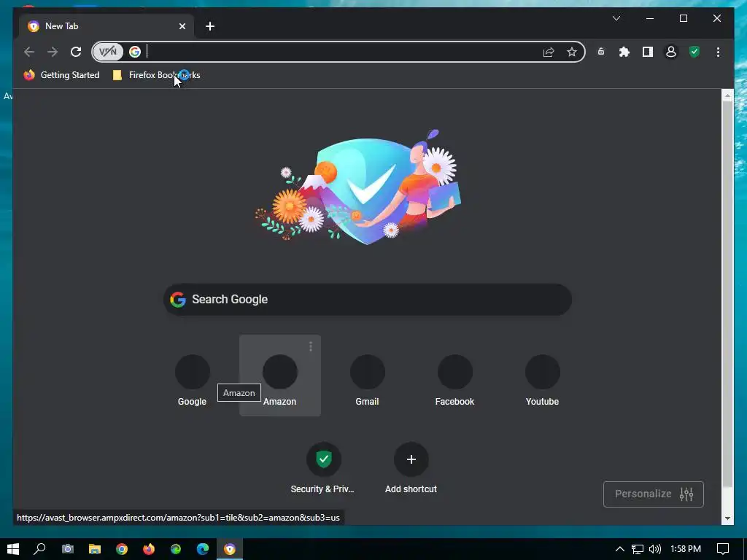The image size is (747, 560).
Task: Open the green swirl browser taskbar icon
Action: coord(176,549)
